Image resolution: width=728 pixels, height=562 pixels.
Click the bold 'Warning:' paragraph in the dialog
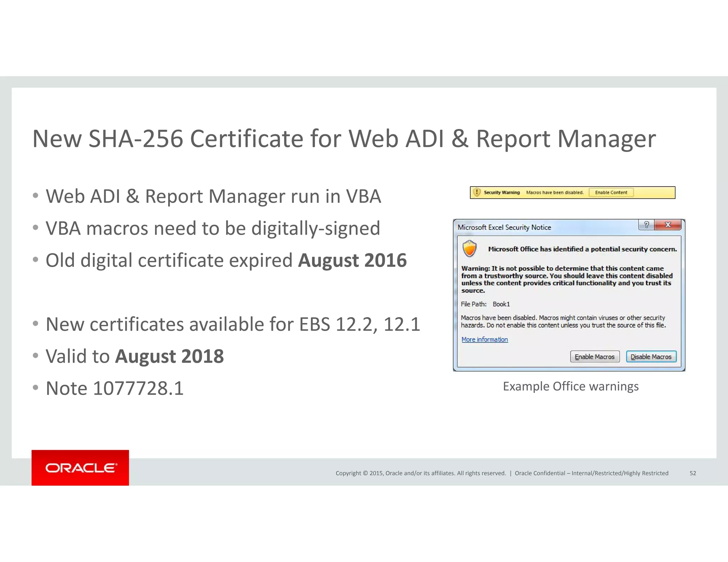[x=567, y=280]
